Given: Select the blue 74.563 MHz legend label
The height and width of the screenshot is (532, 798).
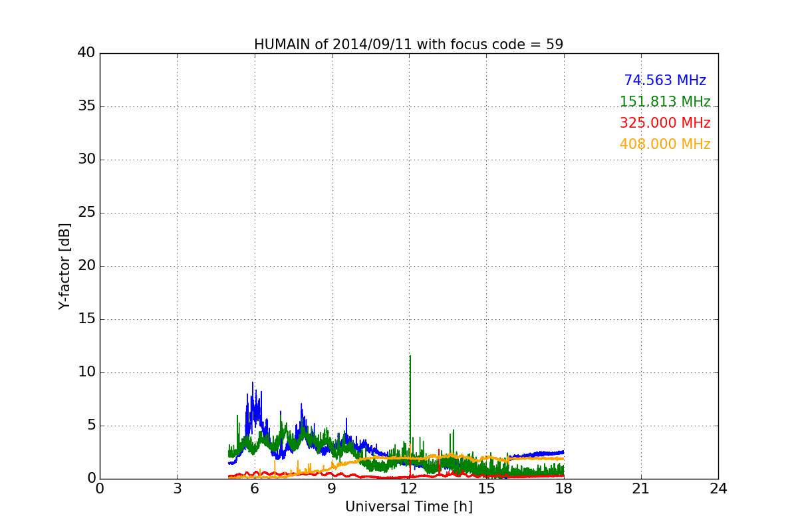Looking at the screenshot, I should [x=665, y=80].
